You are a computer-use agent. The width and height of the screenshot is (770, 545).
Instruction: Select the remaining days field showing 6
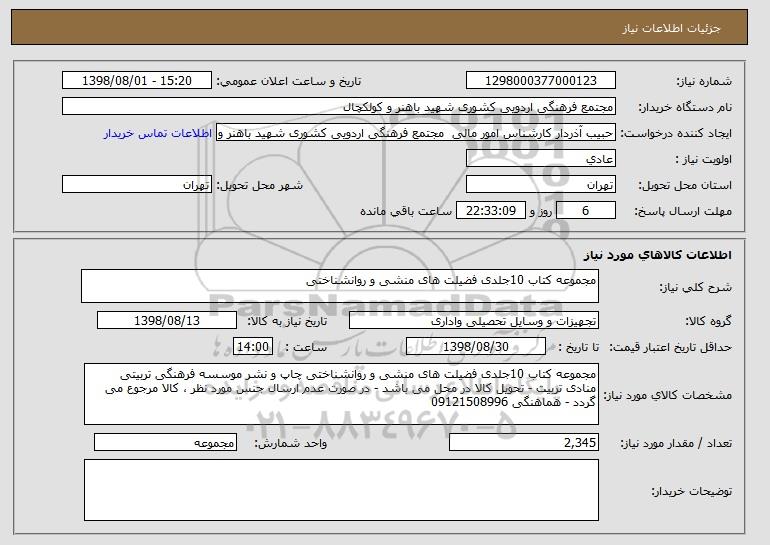click(x=585, y=211)
